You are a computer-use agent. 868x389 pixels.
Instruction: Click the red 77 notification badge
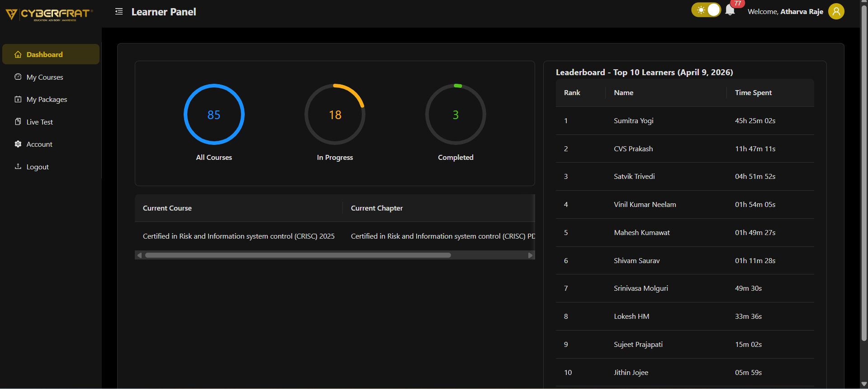738,3
